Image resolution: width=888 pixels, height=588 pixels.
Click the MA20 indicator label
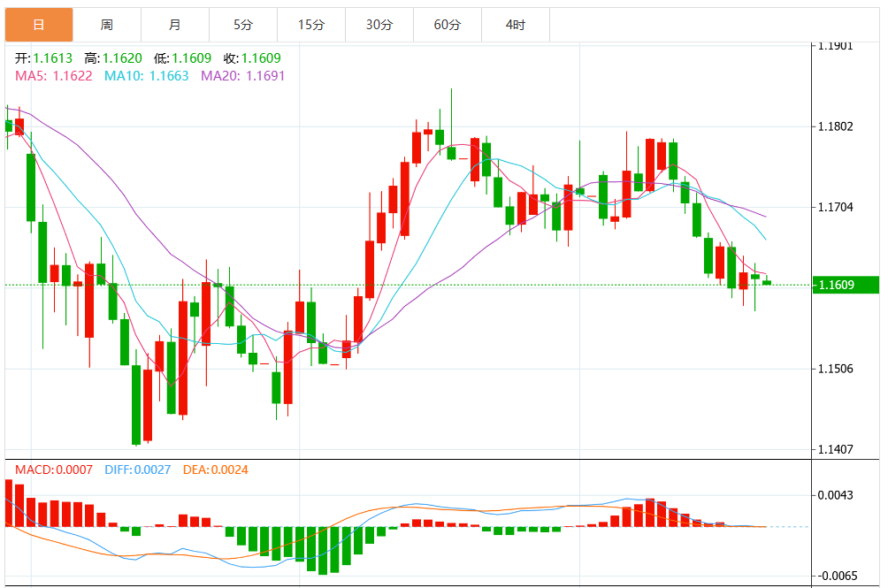(x=243, y=76)
